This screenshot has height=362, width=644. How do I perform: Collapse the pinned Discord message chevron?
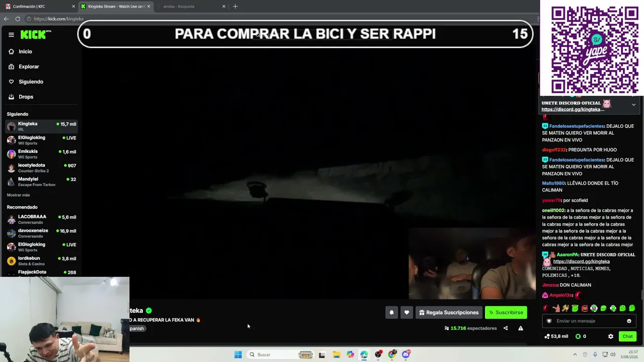click(633, 105)
